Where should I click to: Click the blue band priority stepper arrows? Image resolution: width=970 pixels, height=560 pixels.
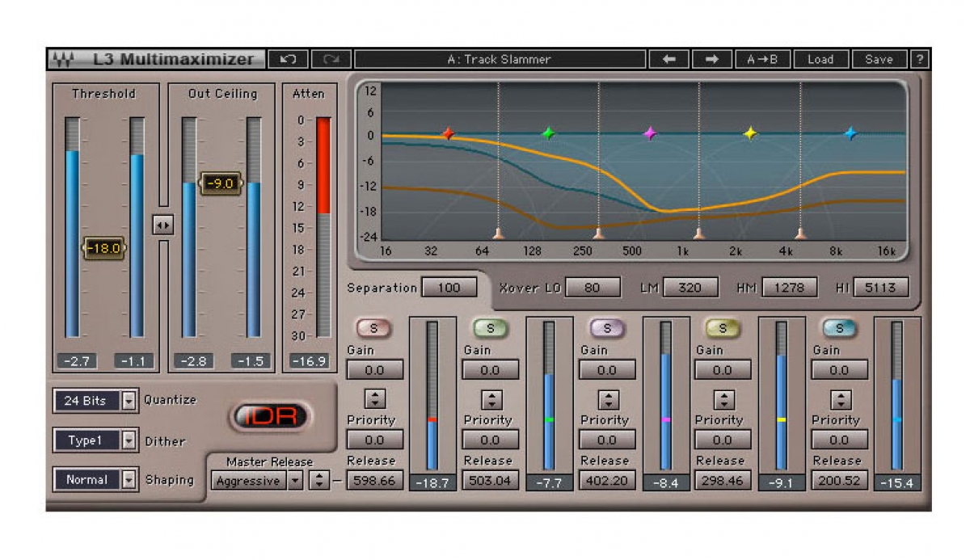point(841,399)
